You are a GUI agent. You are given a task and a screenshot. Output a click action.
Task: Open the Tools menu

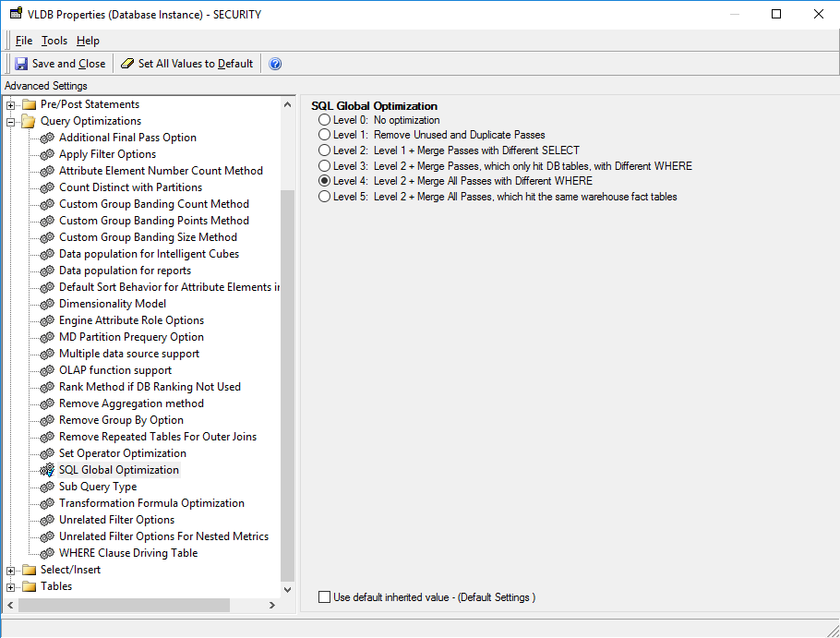coord(54,41)
